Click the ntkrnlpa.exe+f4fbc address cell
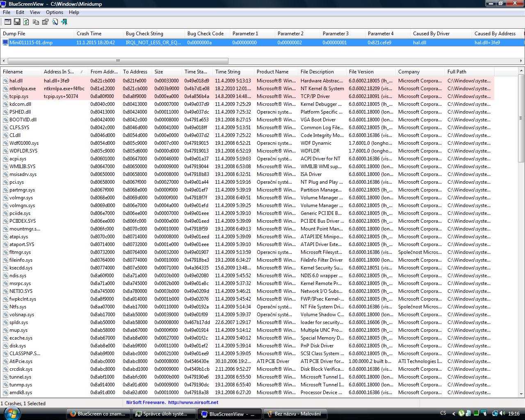 coord(64,89)
